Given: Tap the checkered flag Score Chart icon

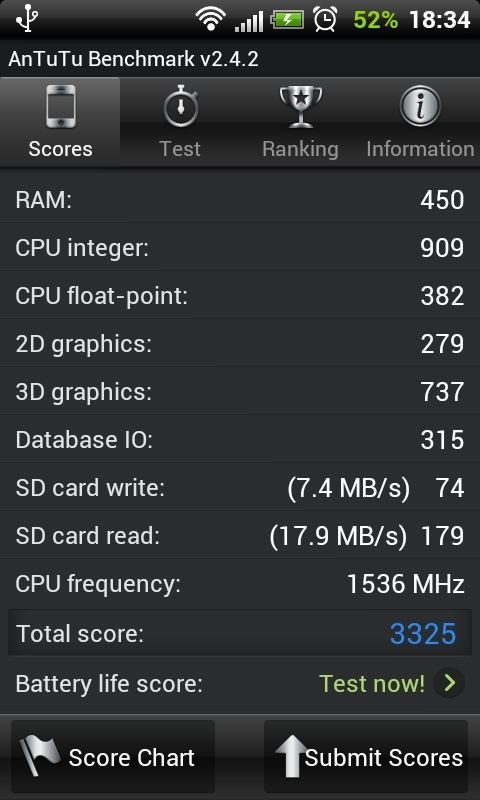Looking at the screenshot, I should (x=40, y=756).
